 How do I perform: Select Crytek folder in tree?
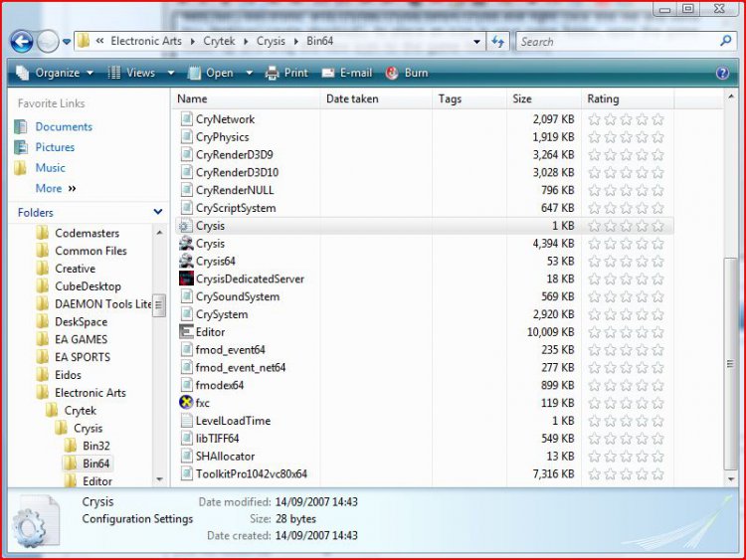(81, 410)
